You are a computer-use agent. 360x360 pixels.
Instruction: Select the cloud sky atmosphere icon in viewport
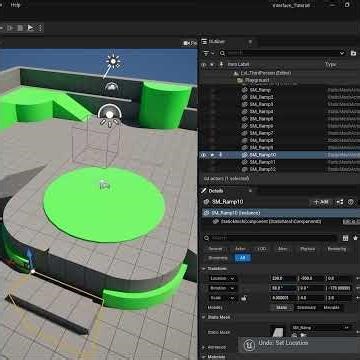click(x=112, y=87)
